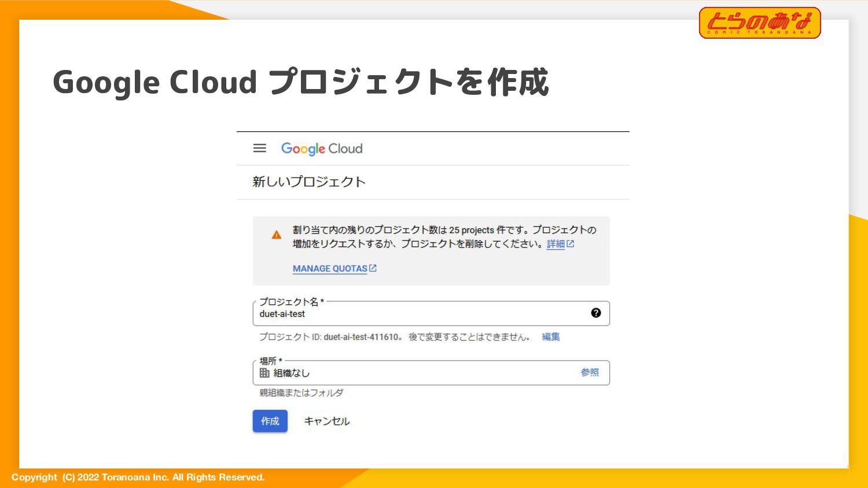Click the project name help question mark icon
868x488 pixels.
tap(596, 313)
